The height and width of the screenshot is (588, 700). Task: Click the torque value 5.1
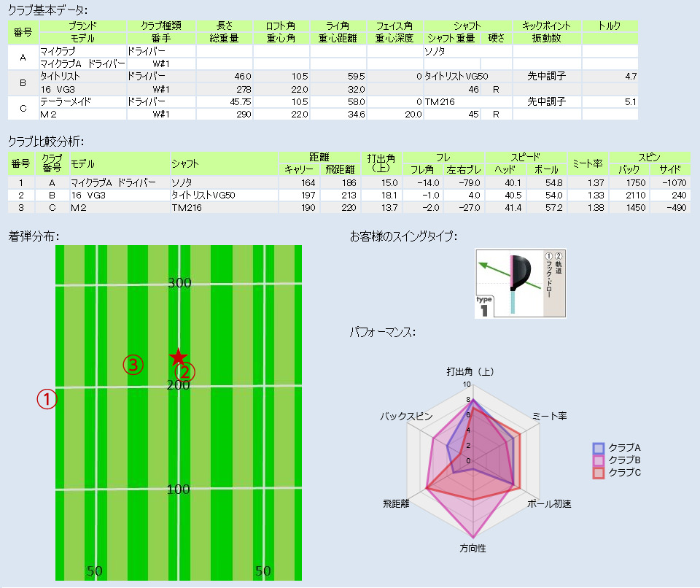pyautogui.click(x=631, y=102)
